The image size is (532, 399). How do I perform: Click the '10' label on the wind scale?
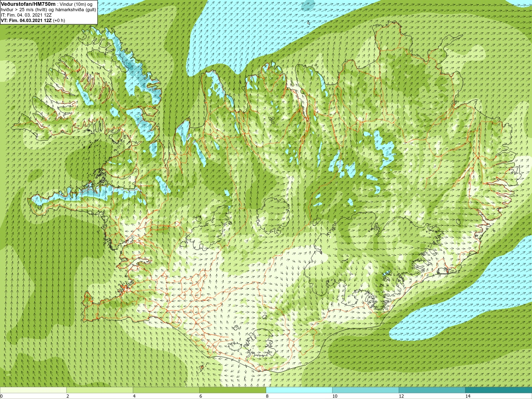coord(335,396)
